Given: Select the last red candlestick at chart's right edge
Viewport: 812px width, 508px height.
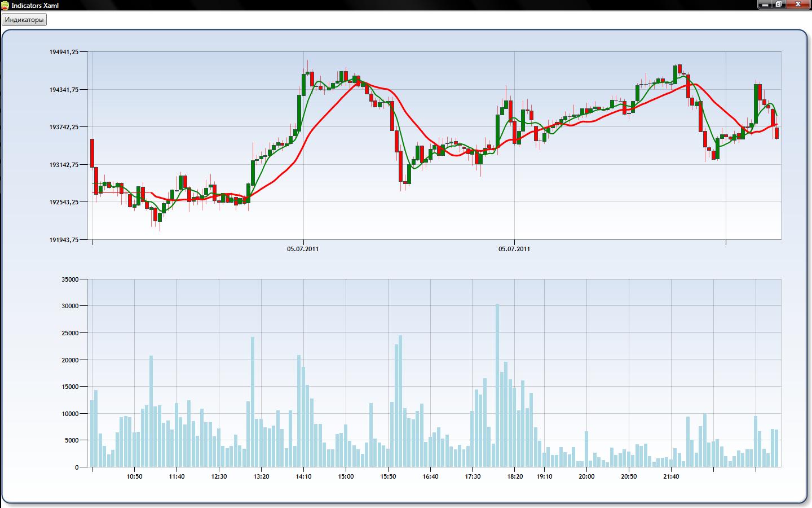Looking at the screenshot, I should [x=777, y=133].
